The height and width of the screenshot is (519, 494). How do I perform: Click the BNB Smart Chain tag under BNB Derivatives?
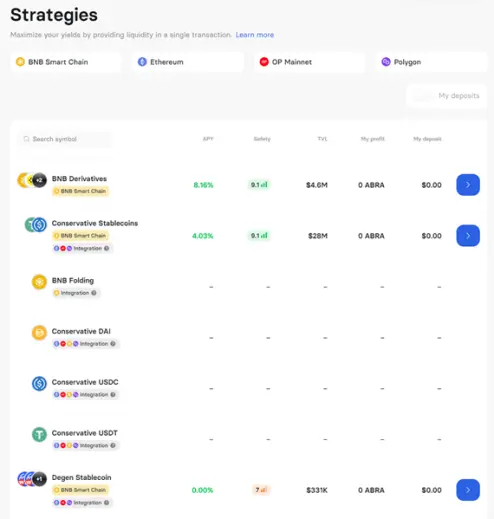coord(80,191)
